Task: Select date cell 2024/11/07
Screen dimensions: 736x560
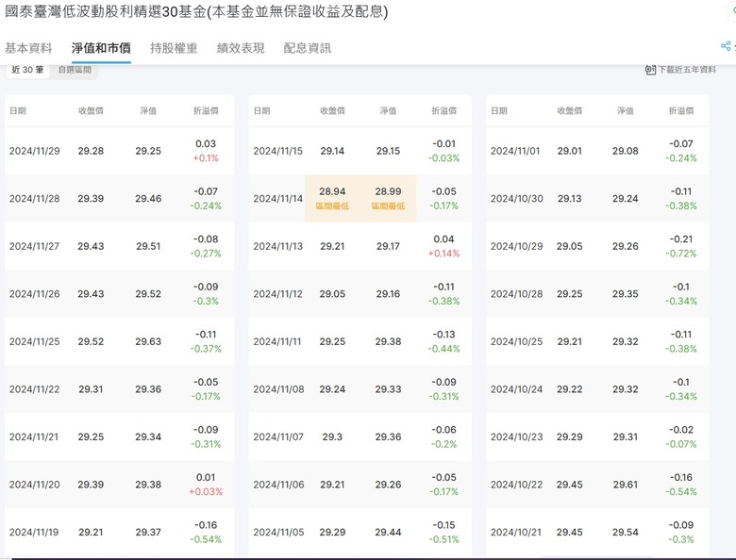Action: click(x=278, y=437)
